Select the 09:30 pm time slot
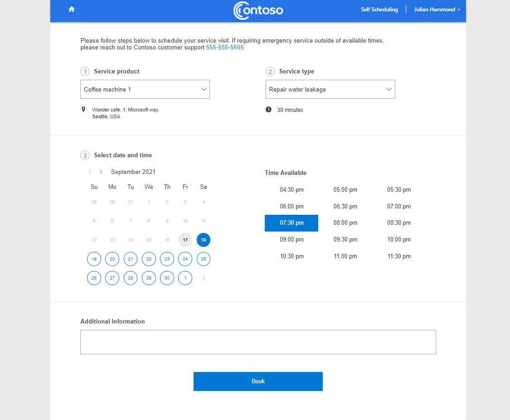Image resolution: width=510 pixels, height=420 pixels. pyautogui.click(x=345, y=239)
